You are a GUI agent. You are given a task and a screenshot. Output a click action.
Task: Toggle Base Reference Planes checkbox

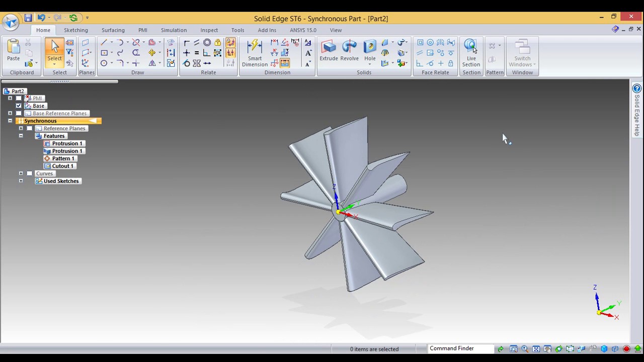pyautogui.click(x=19, y=113)
